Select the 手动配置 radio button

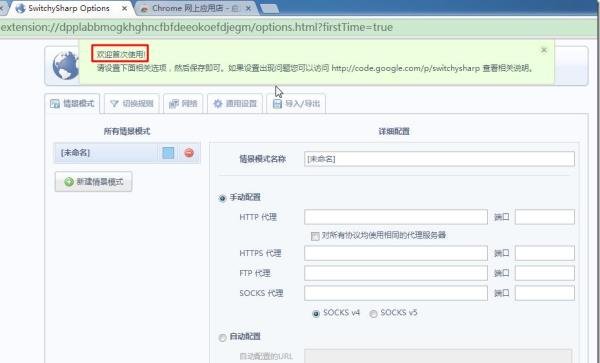[222, 199]
